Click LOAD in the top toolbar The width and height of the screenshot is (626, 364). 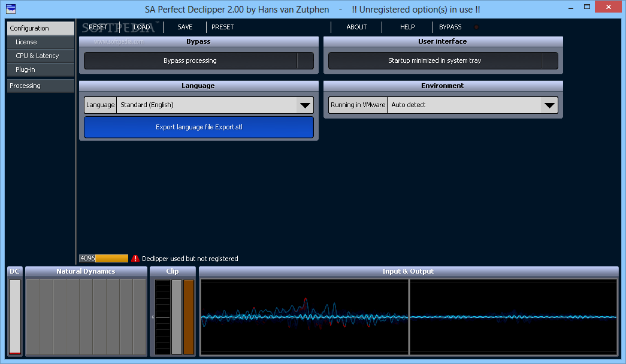142,27
